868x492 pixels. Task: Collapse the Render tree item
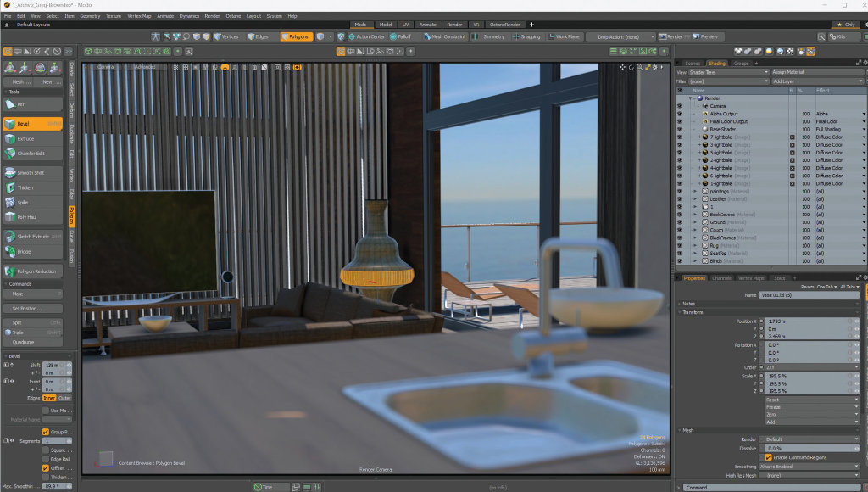690,98
